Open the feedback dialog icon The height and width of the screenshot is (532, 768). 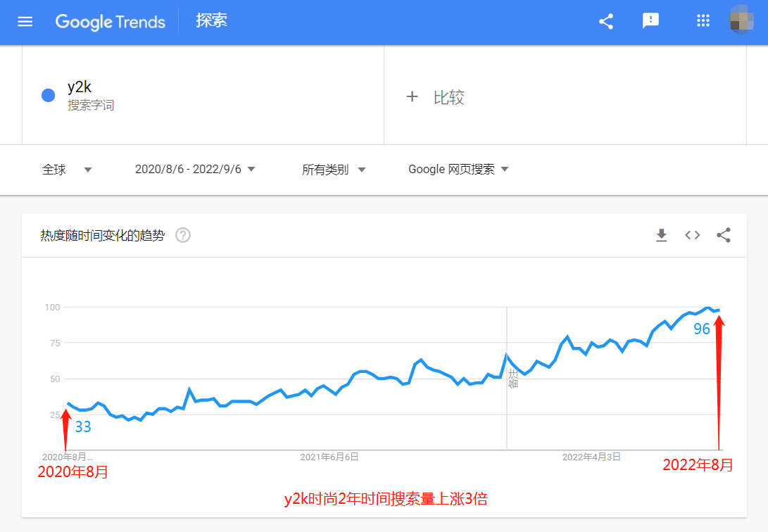650,21
